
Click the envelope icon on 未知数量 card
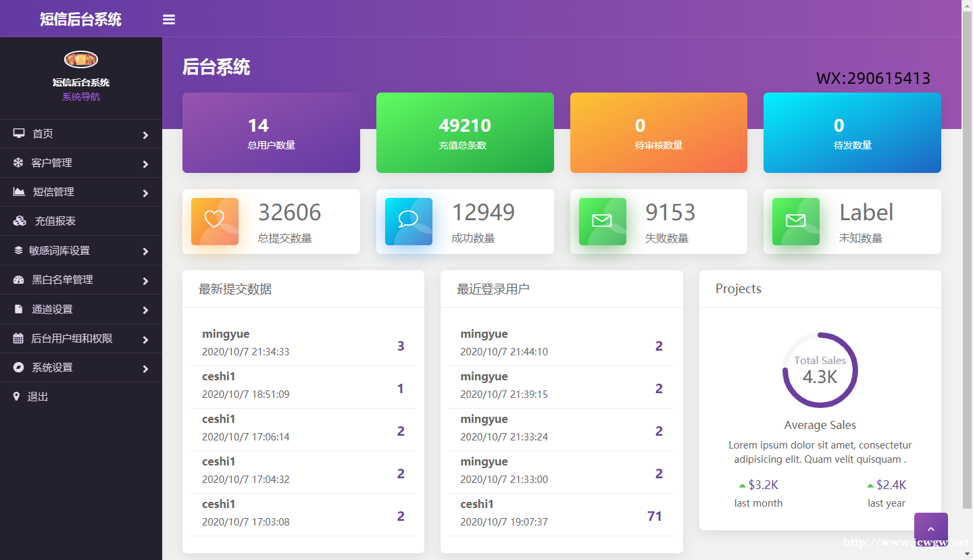795,221
